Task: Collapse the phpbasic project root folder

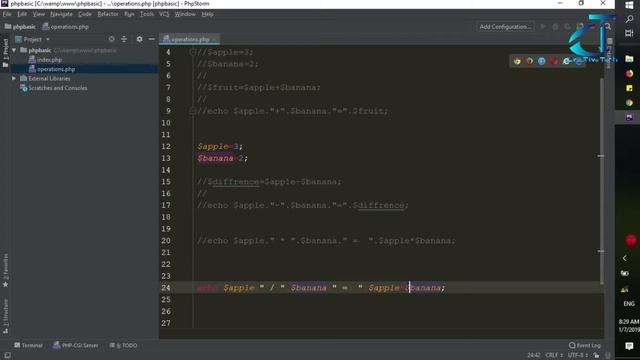Action: [14, 50]
